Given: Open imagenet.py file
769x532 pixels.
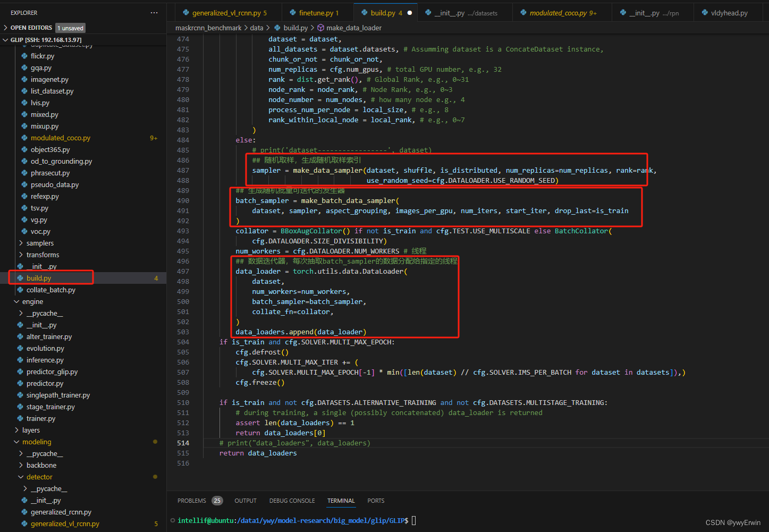Looking at the screenshot, I should [x=83, y=79].
